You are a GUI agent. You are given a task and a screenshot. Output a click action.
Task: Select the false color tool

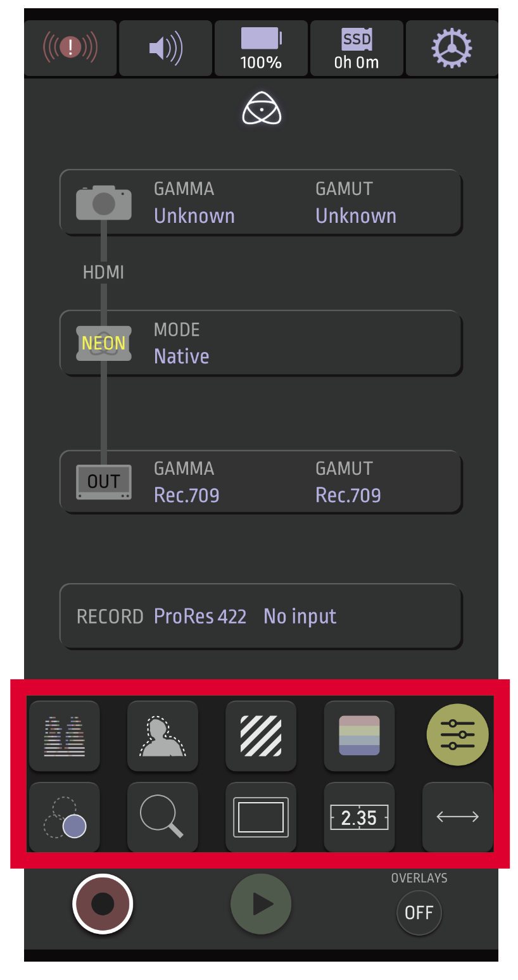(x=359, y=736)
